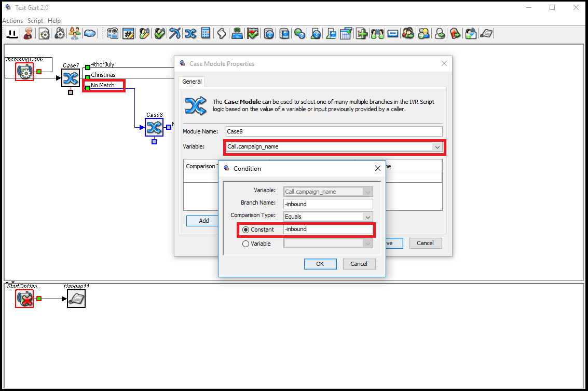The image size is (588, 391).
Task: Open the Help menu
Action: pyautogui.click(x=54, y=21)
